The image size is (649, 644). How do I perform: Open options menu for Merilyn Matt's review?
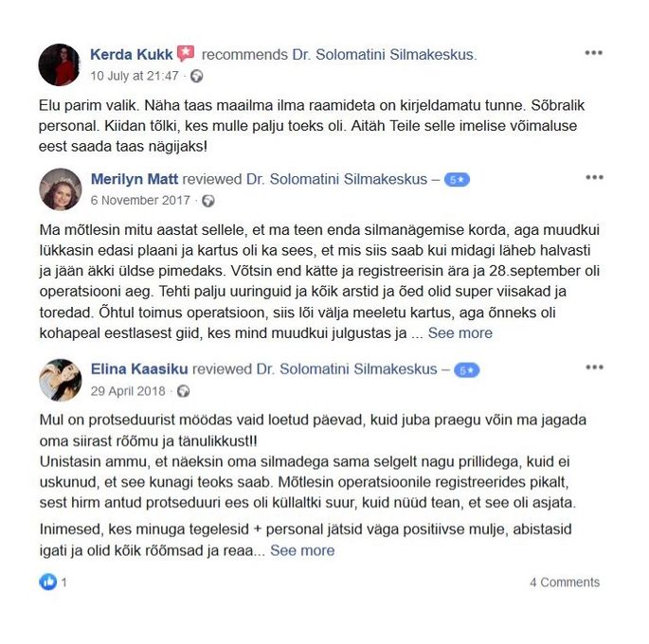pos(594,177)
